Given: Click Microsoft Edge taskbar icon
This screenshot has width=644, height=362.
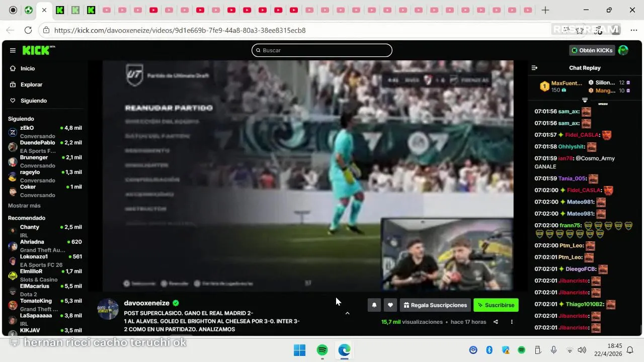Looking at the screenshot, I should [345, 350].
